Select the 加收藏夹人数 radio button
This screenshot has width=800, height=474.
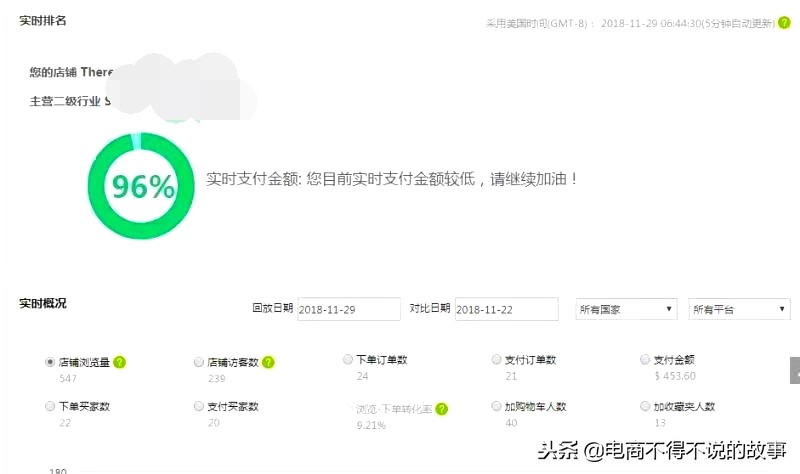tap(645, 406)
